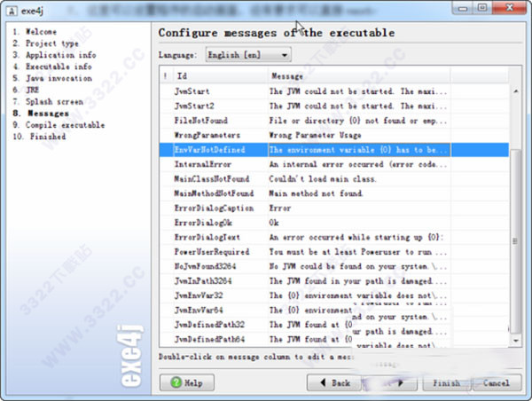Image resolution: width=532 pixels, height=401 pixels.
Task: Go to step 10 Finished
Action: coord(39,137)
